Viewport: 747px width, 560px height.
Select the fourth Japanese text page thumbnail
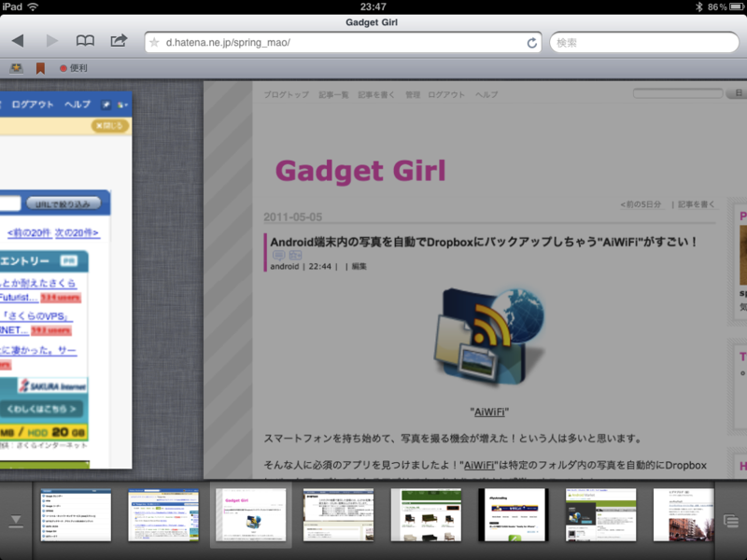[x=338, y=515]
